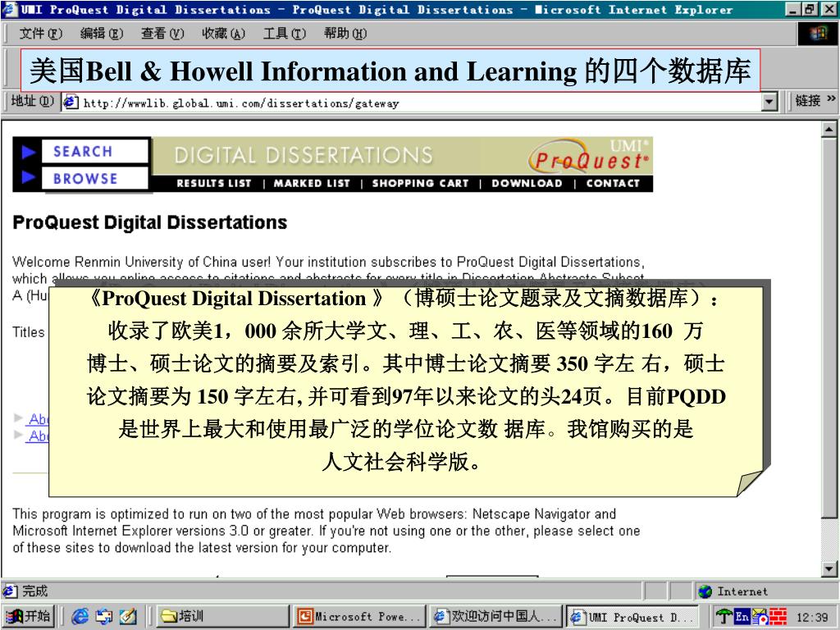Go to the SHOPPING CART

(x=421, y=183)
